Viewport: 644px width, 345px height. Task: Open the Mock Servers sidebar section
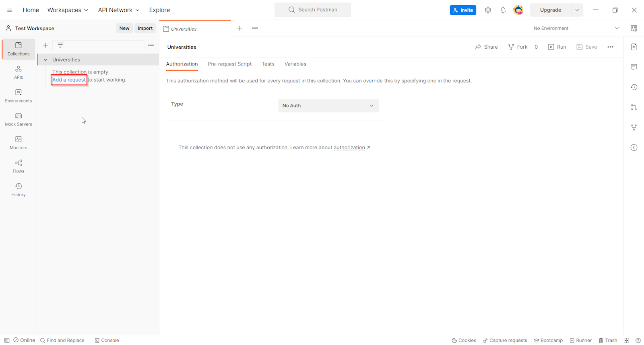click(19, 119)
